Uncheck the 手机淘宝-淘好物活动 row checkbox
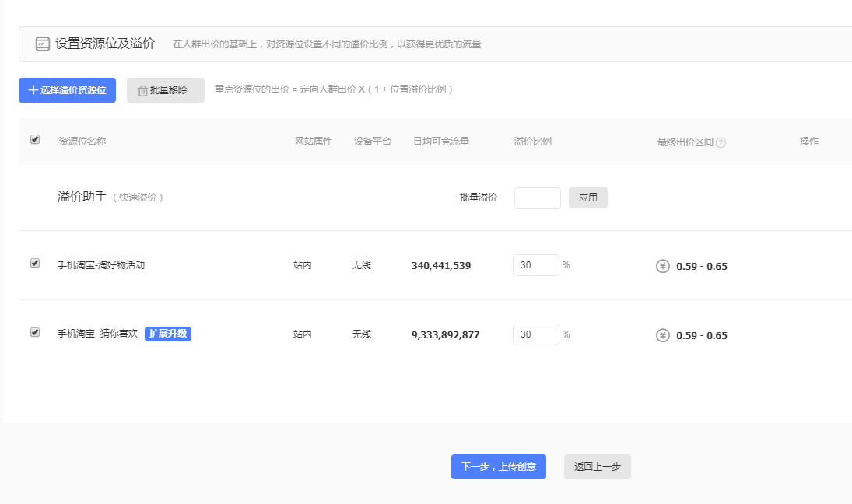This screenshot has height=504, width=852. click(35, 264)
